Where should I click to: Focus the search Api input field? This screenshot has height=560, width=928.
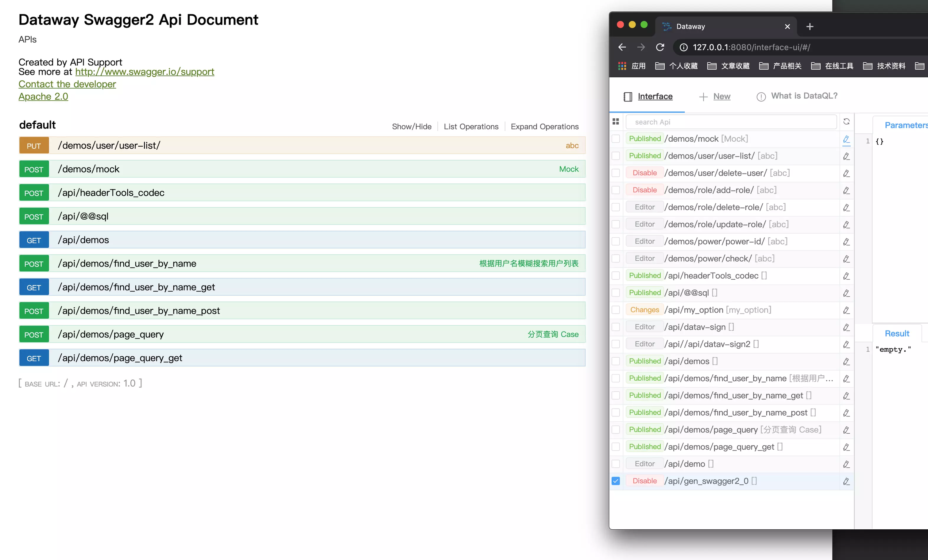click(731, 122)
